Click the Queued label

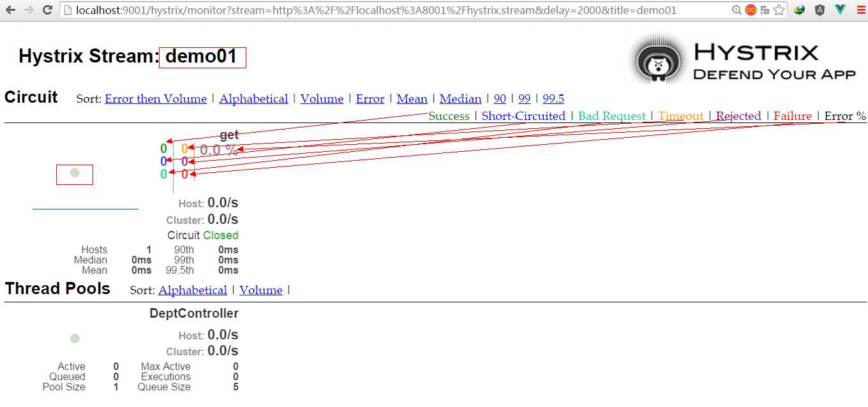pyautogui.click(x=67, y=377)
